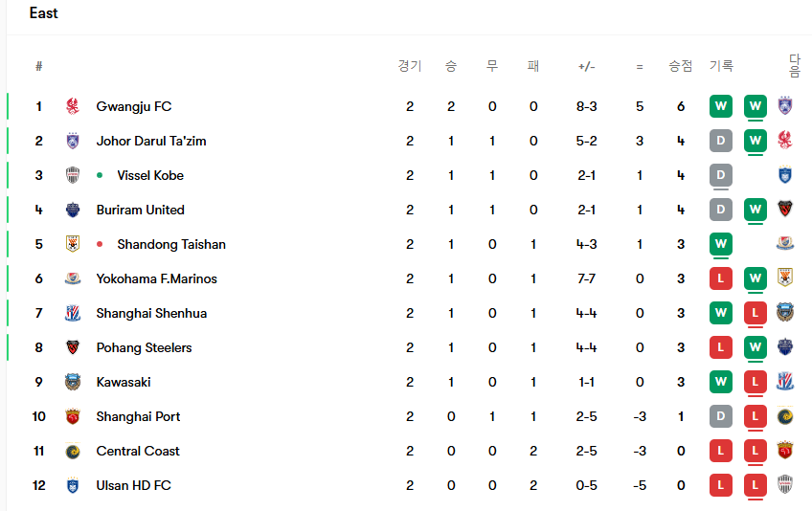The height and width of the screenshot is (511, 812).
Task: Click Pohang Steelers' loss result badge
Action: coord(721,347)
